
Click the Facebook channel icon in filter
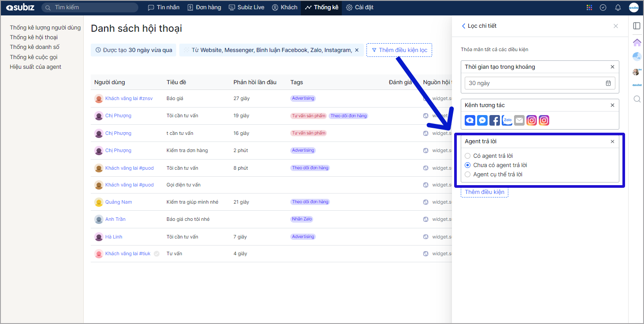495,120
